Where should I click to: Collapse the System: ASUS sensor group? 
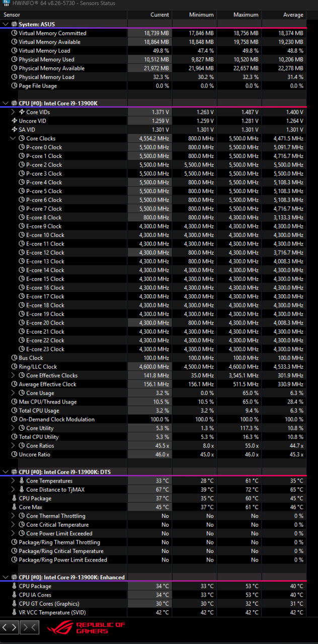[6, 24]
